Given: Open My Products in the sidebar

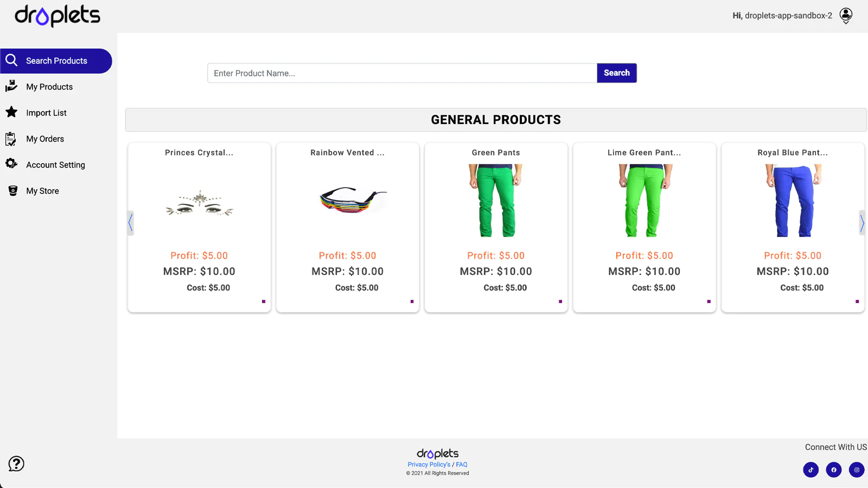Looking at the screenshot, I should point(49,87).
